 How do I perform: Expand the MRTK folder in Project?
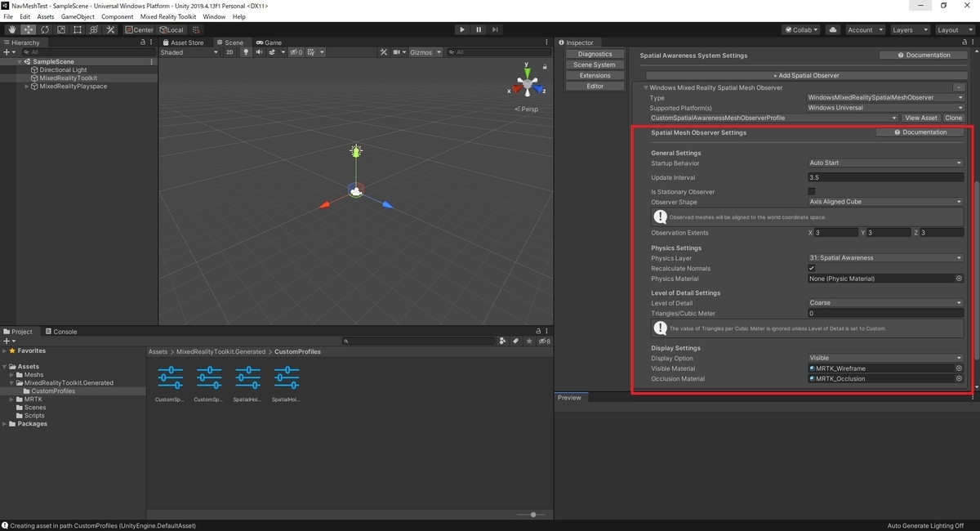click(12, 399)
